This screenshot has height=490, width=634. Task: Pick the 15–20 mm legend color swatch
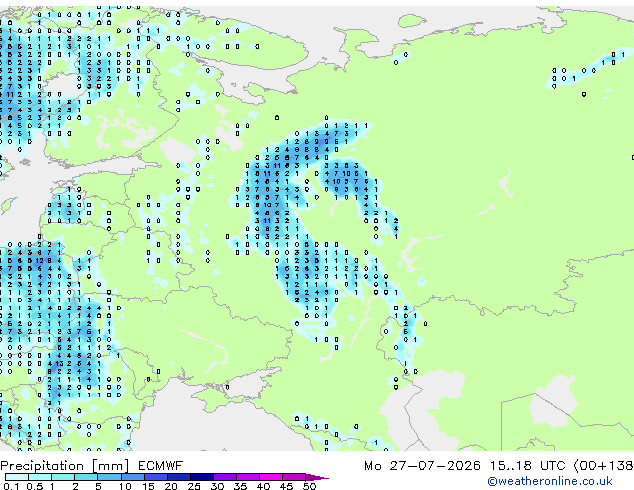point(155,477)
